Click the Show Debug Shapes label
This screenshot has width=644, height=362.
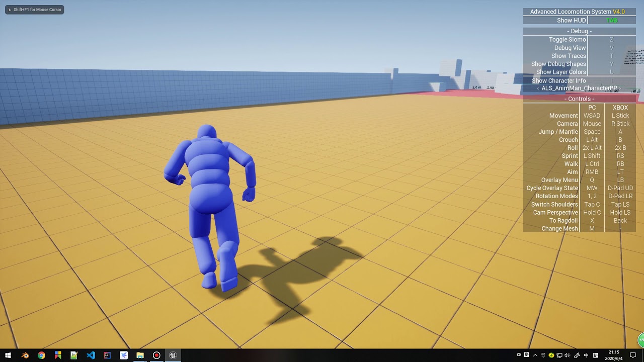click(x=558, y=64)
